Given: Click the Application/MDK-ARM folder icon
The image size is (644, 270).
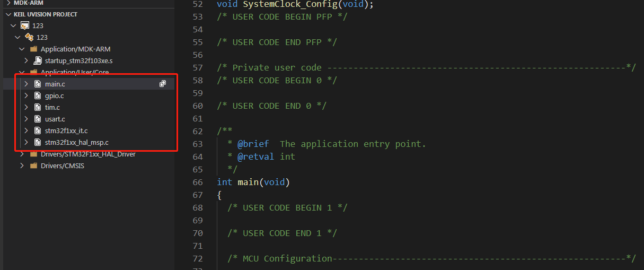Looking at the screenshot, I should [33, 49].
